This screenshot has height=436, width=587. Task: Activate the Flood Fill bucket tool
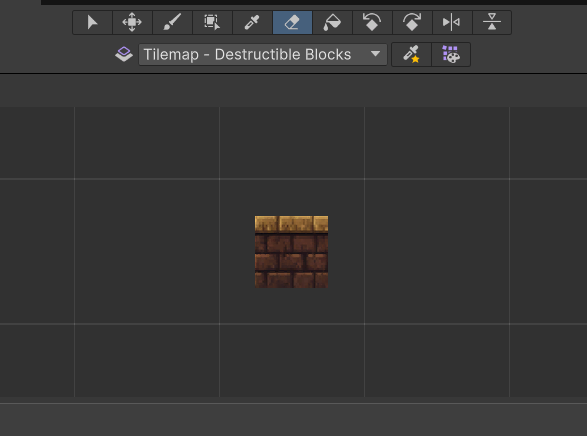332,22
